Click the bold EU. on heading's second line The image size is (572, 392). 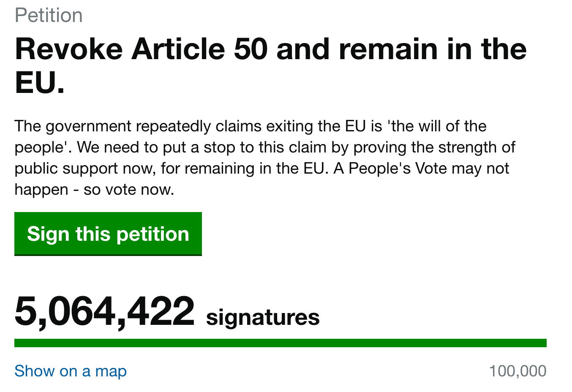40,83
